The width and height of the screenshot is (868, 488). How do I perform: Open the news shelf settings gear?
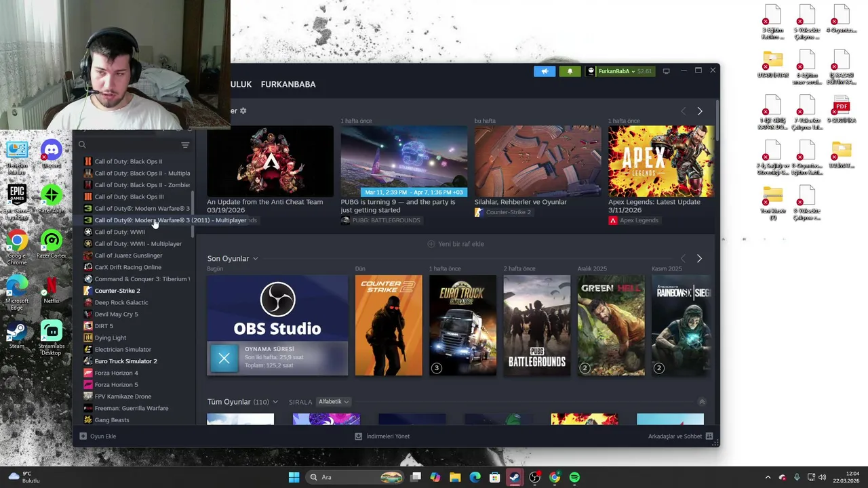243,110
